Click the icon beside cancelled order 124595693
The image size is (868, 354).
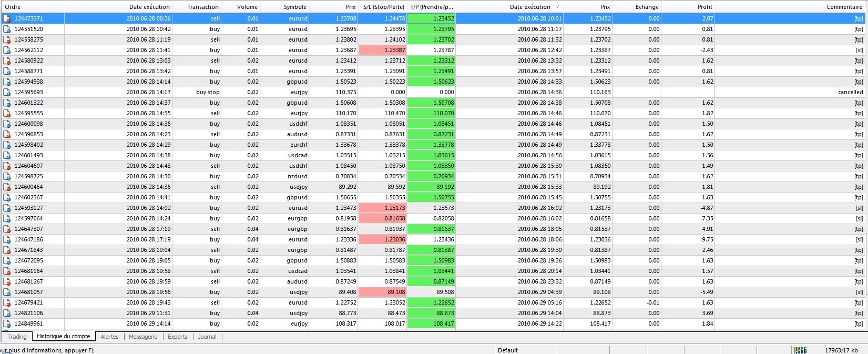pos(7,92)
